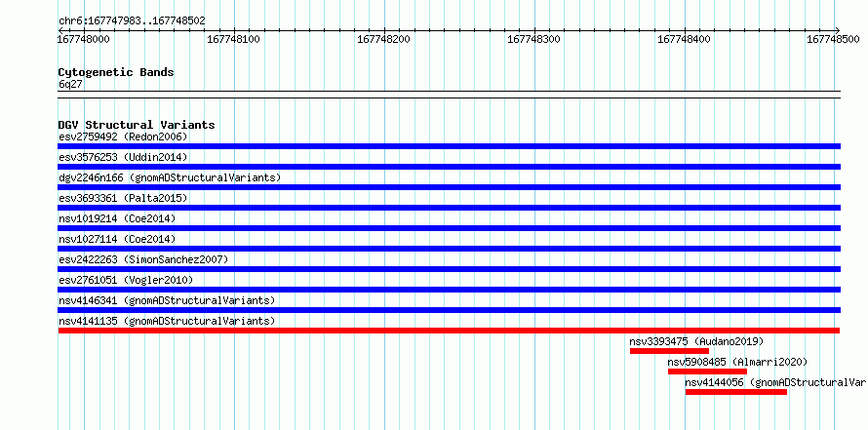Click ruler position 167748500
This screenshot has width=868, height=430.
[834, 39]
